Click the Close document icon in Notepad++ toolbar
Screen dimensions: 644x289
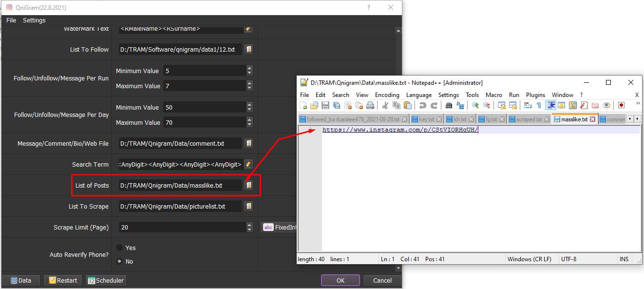click(348, 105)
